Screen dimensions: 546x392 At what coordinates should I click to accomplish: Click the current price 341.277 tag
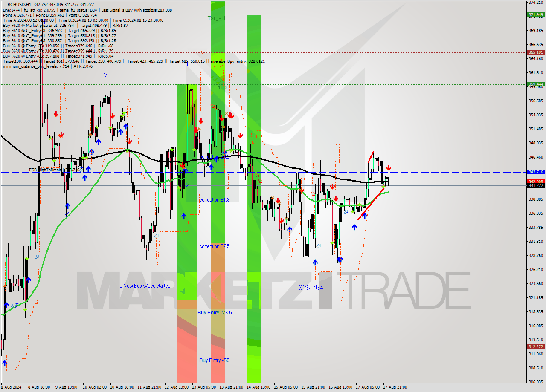(x=536, y=185)
